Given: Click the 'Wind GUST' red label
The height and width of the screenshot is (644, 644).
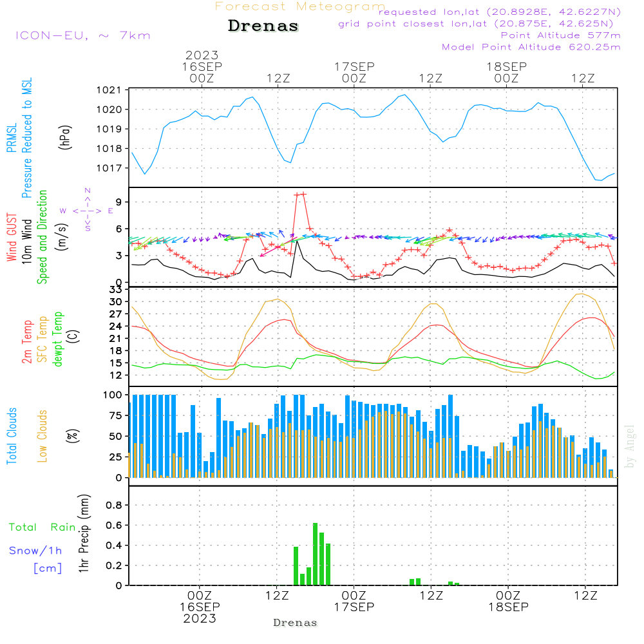Looking at the screenshot, I should 12,237.
